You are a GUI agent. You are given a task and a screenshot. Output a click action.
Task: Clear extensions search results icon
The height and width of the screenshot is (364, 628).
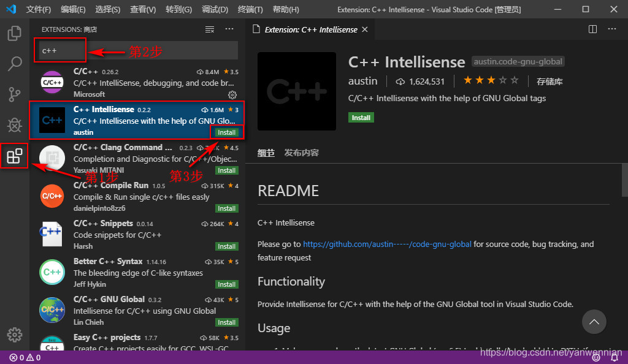pos(210,29)
